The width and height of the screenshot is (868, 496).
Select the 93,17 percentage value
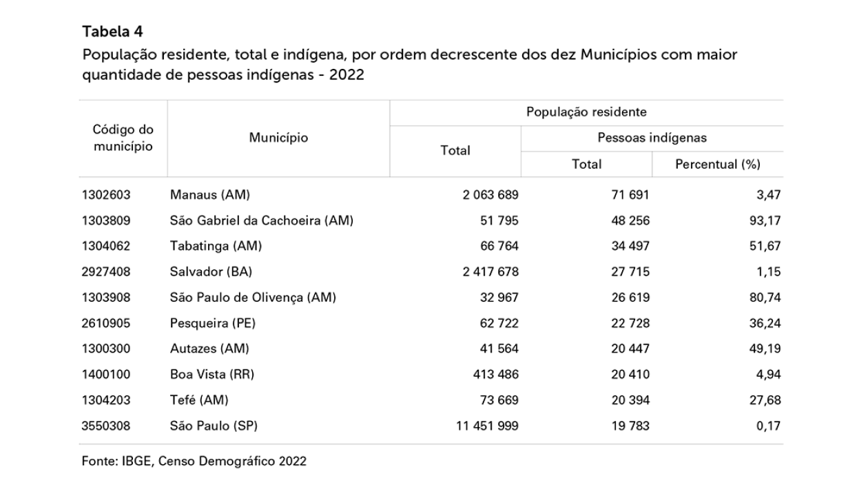766,221
